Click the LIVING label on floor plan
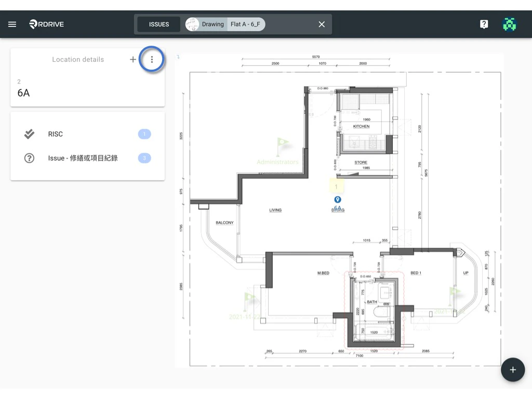 [x=275, y=210]
